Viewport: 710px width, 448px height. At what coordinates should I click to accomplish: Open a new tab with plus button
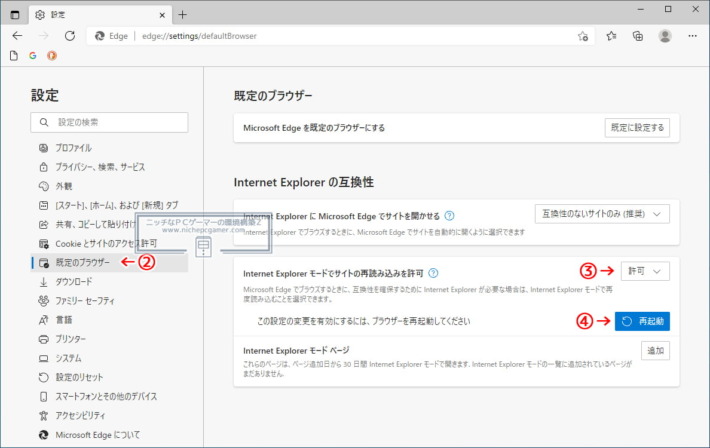(x=183, y=14)
